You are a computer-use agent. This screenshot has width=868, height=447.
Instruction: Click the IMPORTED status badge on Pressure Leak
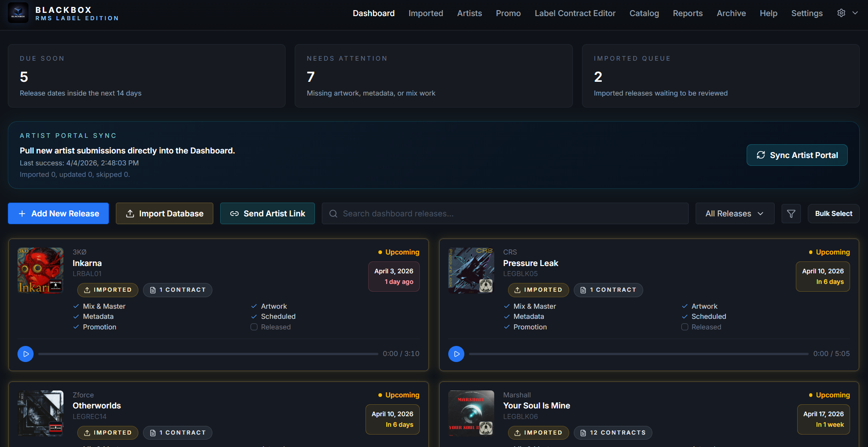point(538,290)
